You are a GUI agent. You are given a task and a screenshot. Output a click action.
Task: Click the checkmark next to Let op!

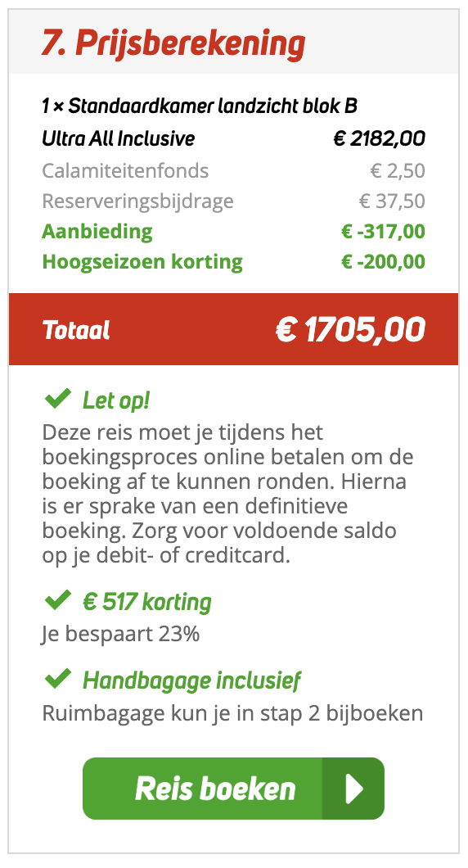[x=57, y=398]
